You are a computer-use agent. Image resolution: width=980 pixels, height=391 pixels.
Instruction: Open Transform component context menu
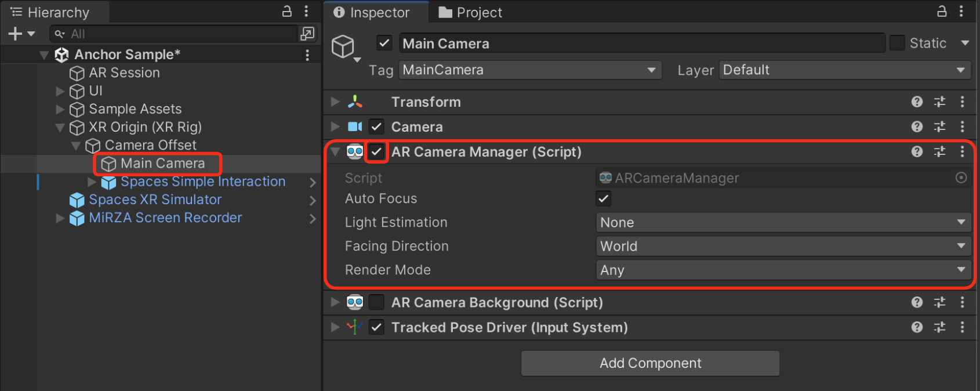click(962, 102)
